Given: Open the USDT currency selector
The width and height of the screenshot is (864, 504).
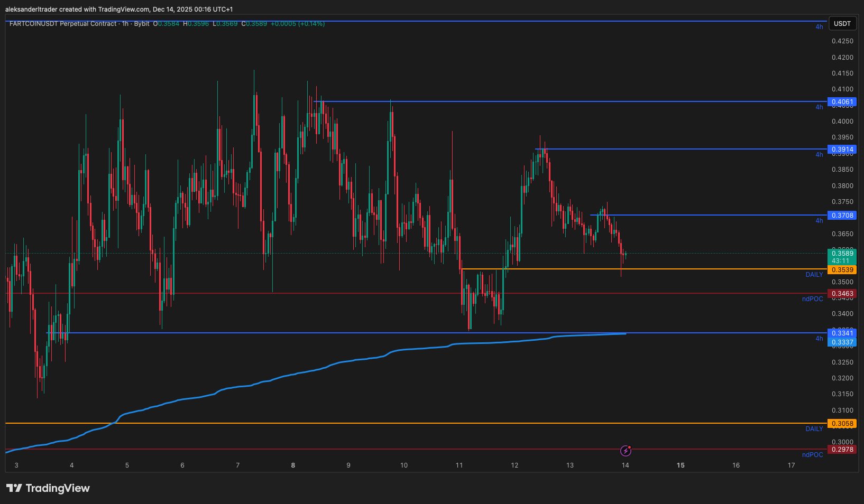Looking at the screenshot, I should tap(842, 24).
